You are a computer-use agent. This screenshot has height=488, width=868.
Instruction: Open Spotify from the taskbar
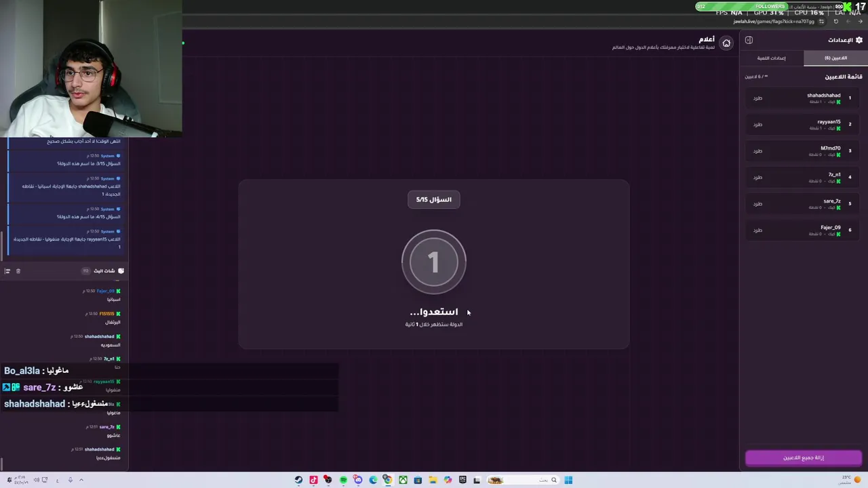coord(343,480)
